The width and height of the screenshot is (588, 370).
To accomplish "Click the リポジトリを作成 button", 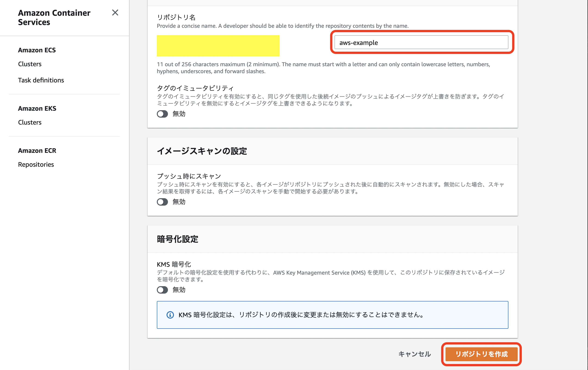I will click(481, 354).
